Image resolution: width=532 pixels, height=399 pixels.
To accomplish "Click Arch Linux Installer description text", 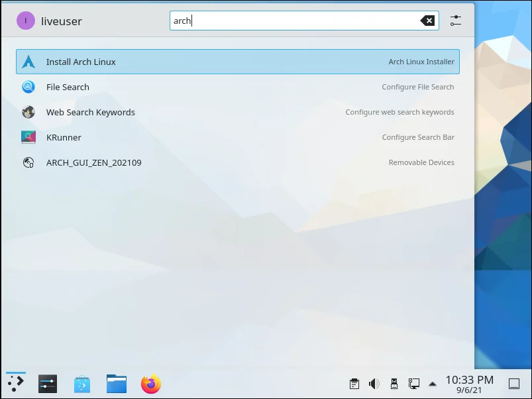I will [421, 62].
